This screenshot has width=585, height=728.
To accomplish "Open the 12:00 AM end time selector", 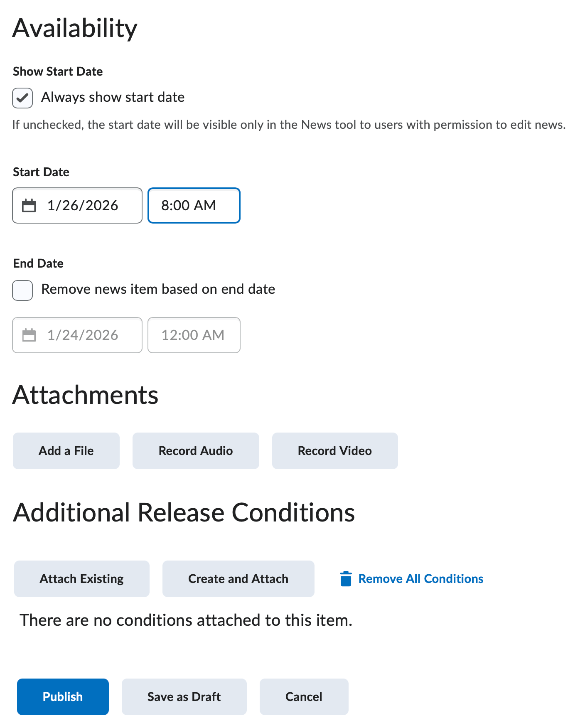I will (194, 335).
